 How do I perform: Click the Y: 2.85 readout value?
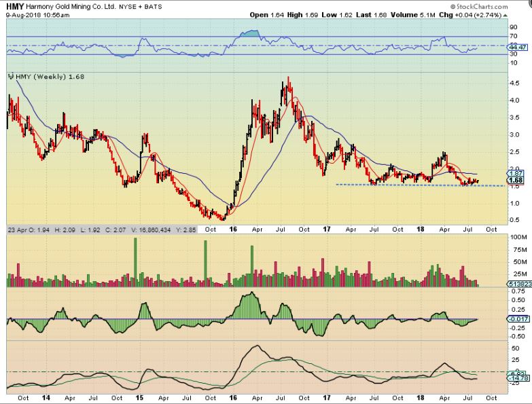pyautogui.click(x=185, y=229)
